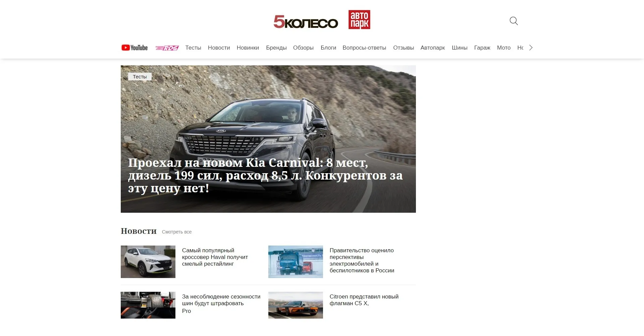Open article on электромобилей и беспилотников
644x336 pixels.
coord(362,260)
